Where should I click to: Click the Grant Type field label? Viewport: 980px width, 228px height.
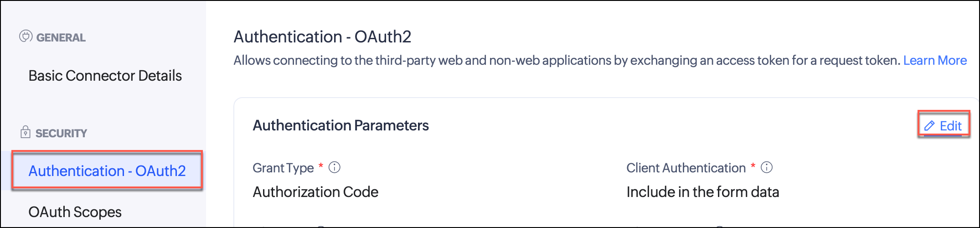(283, 168)
